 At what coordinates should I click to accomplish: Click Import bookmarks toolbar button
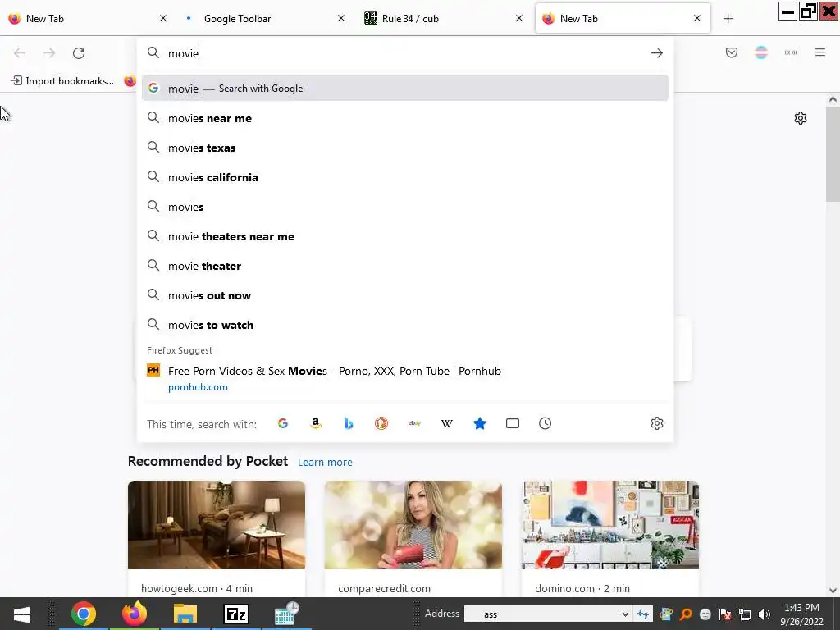click(62, 81)
